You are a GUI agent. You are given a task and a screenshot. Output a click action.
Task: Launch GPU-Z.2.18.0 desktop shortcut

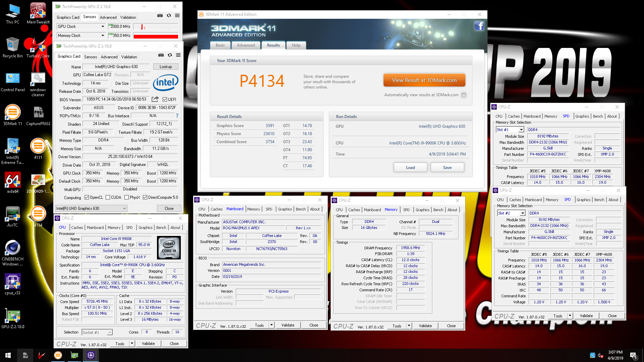[12, 318]
